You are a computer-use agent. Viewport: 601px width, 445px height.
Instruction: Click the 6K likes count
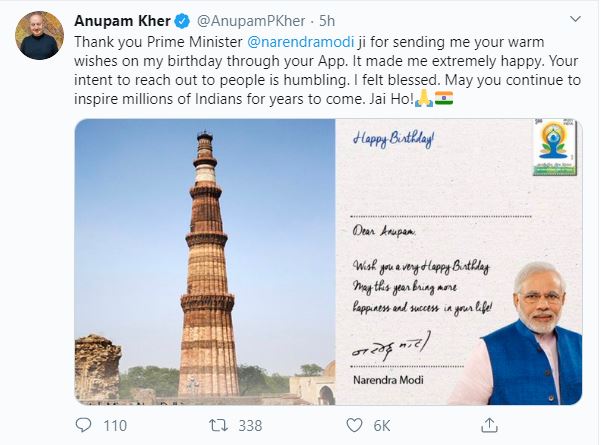coord(381,425)
